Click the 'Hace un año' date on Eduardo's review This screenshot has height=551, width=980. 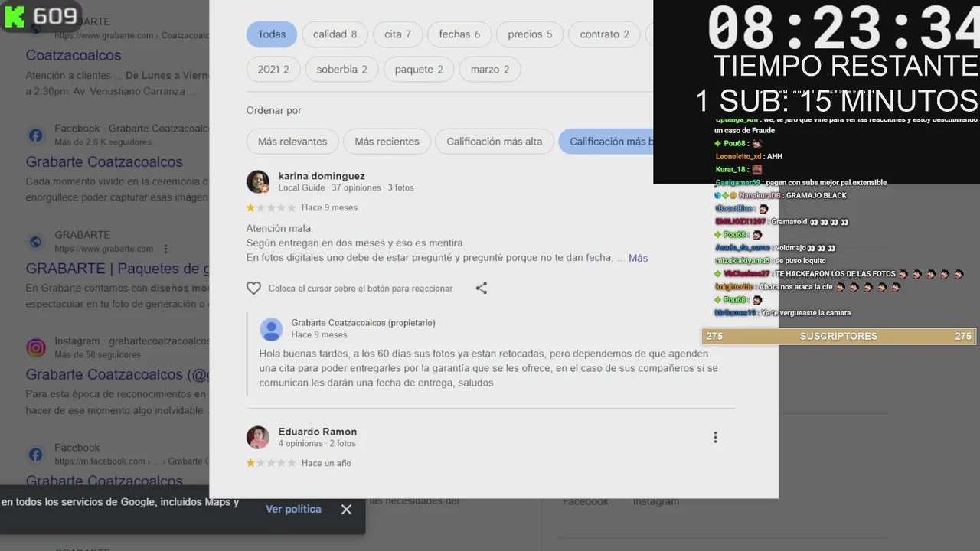pyautogui.click(x=326, y=463)
